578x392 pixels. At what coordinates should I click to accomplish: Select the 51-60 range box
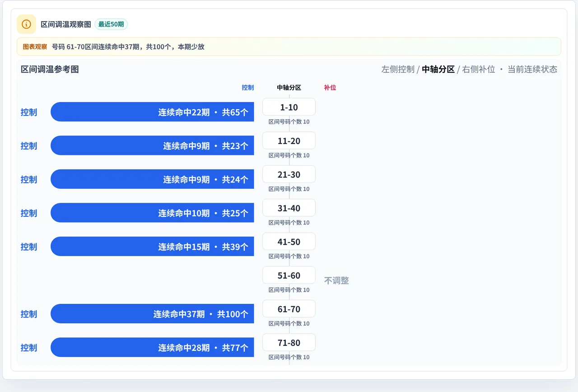(289, 275)
